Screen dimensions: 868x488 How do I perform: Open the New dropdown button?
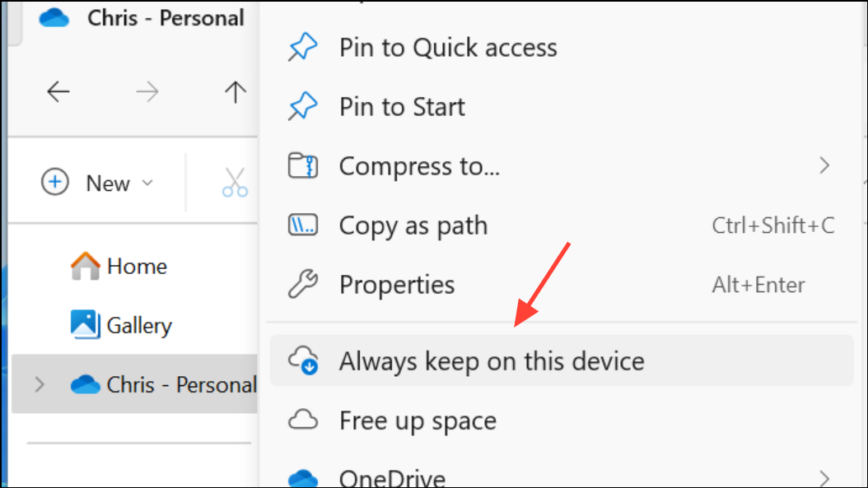97,183
